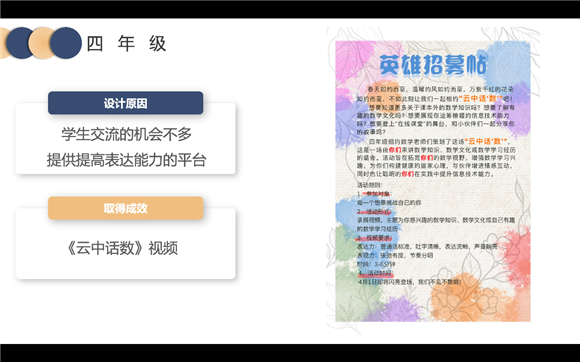Screen dimensions: 580x362
Task: Select the 设计原因 header label
Action: [x=125, y=103]
